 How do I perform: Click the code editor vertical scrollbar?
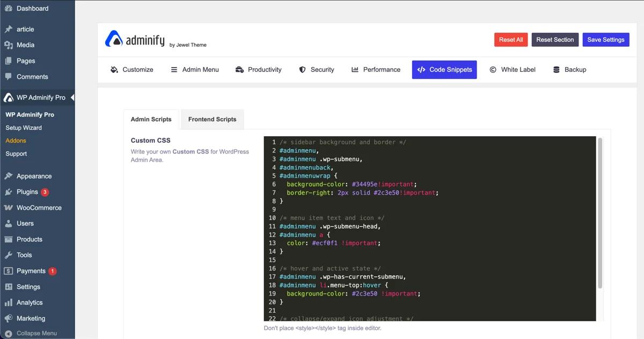click(600, 213)
